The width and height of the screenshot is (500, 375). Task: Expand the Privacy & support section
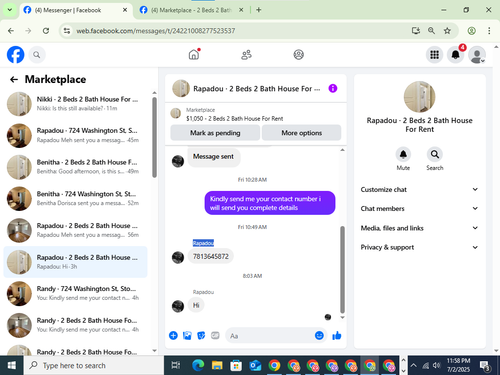coord(419,247)
